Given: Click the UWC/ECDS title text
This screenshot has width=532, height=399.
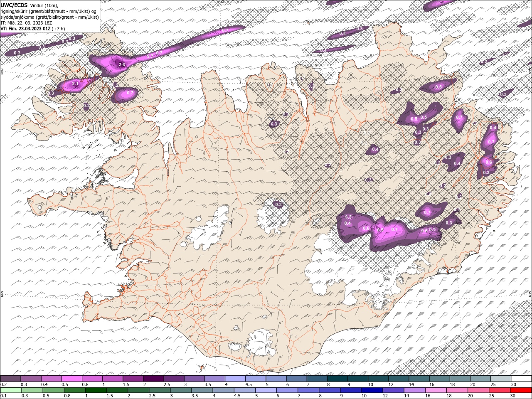Looking at the screenshot, I should pyautogui.click(x=13, y=5).
